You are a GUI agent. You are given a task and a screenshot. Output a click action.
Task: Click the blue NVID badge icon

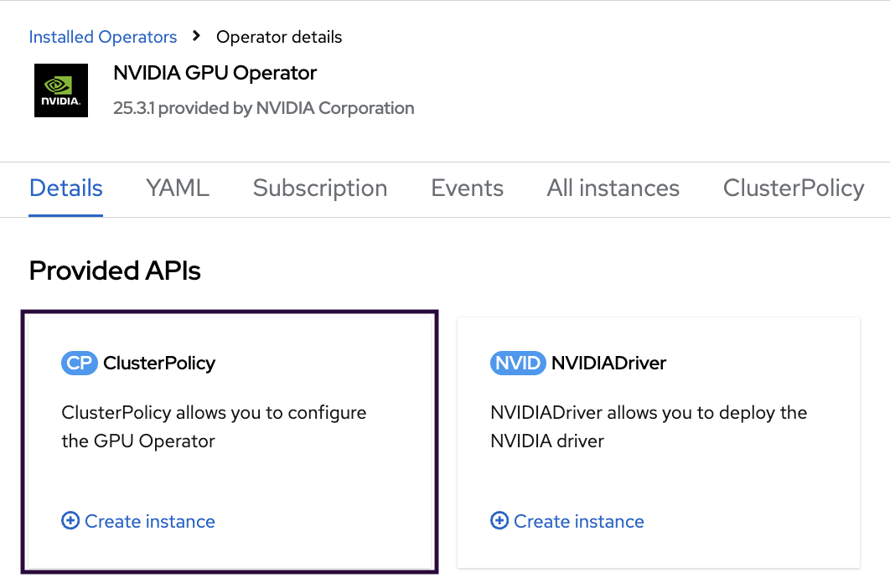coord(517,363)
